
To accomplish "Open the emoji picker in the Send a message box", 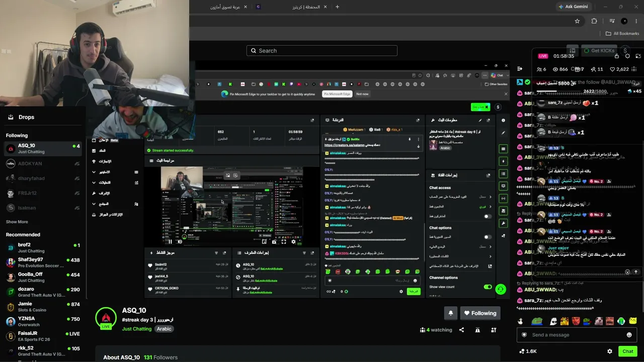I will pyautogui.click(x=629, y=335).
